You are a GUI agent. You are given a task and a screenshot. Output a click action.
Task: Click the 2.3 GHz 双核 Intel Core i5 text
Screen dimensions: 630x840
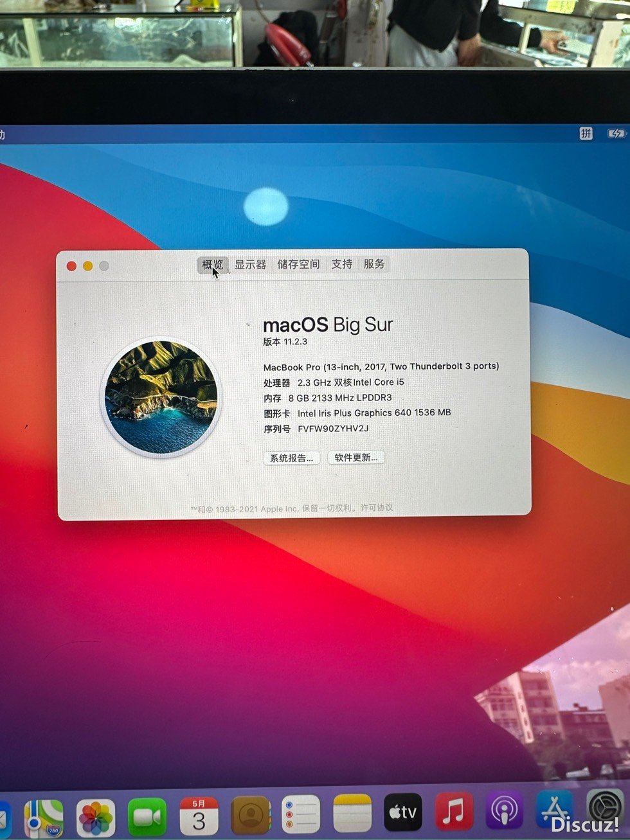[x=351, y=382]
